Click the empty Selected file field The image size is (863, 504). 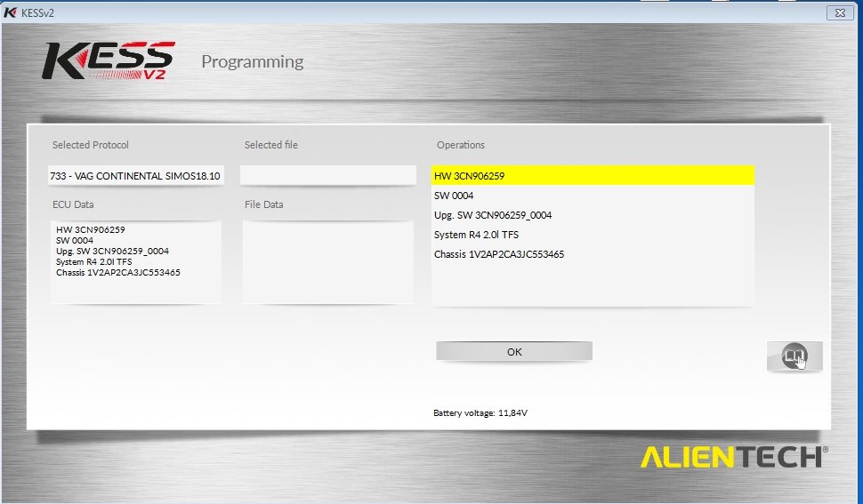pos(328,175)
